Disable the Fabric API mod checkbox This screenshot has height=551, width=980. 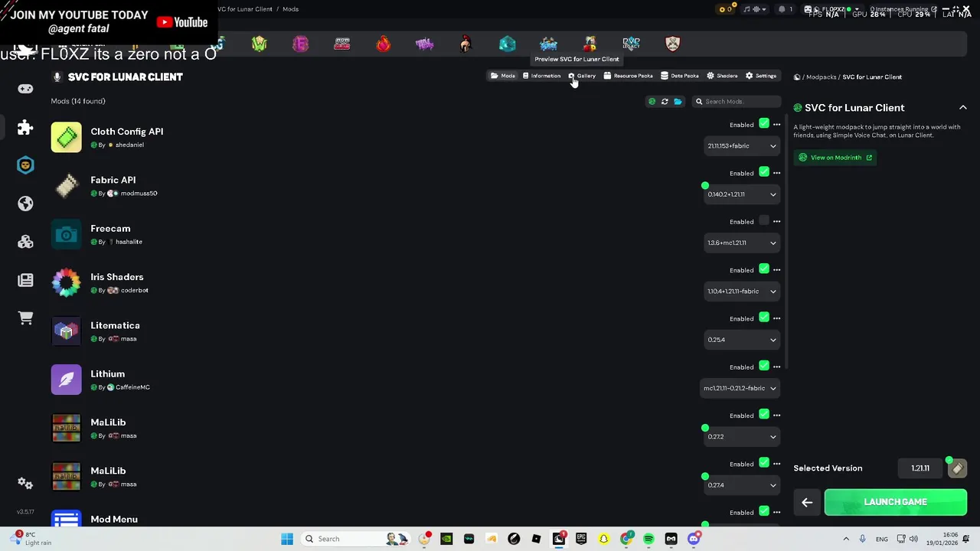pos(764,172)
